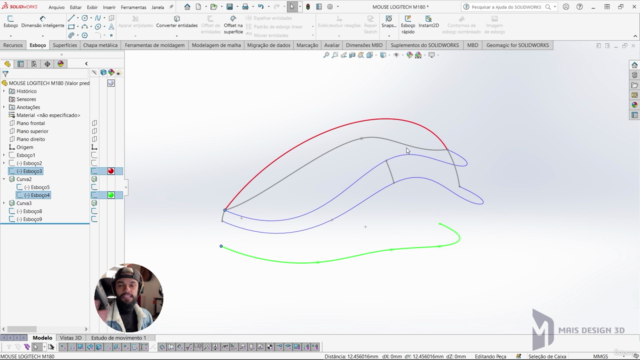Switch to the Avaliar tab
The height and width of the screenshot is (360, 640).
pyautogui.click(x=331, y=45)
